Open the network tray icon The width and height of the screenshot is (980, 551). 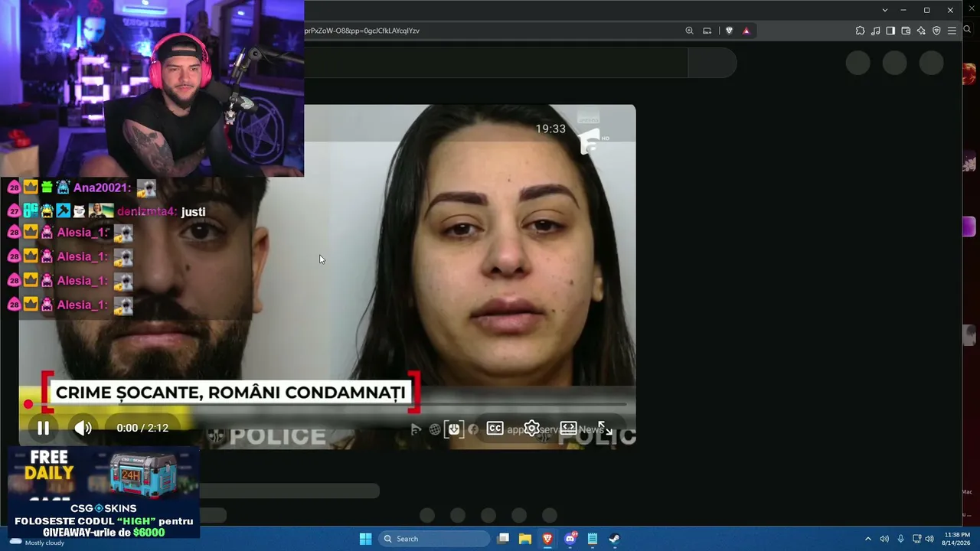coord(916,539)
